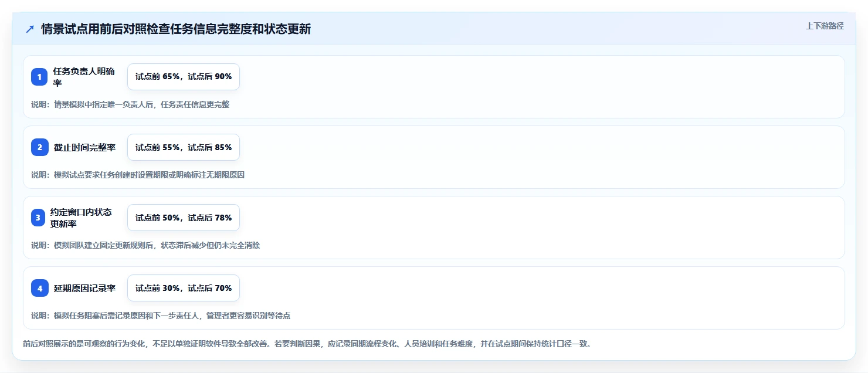Click number badge 4 for 延期原因记录率
Image resolution: width=868 pixels, height=373 pixels.
[x=39, y=288]
